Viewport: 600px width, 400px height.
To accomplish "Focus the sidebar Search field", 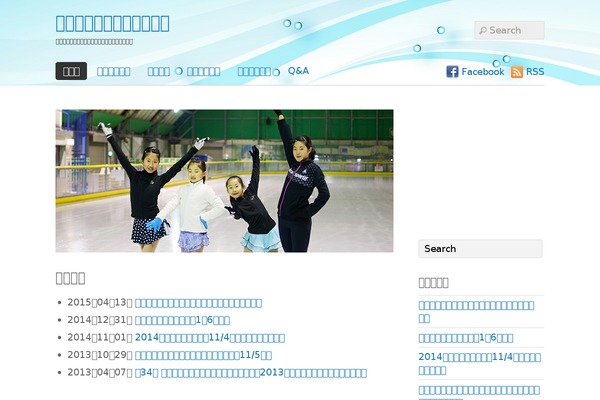I will 481,249.
